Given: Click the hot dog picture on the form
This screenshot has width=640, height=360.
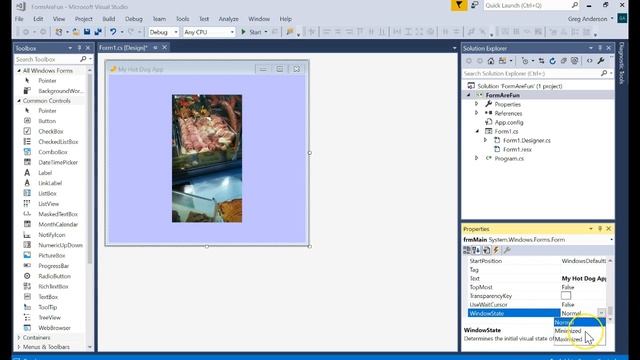Looking at the screenshot, I should [207, 158].
